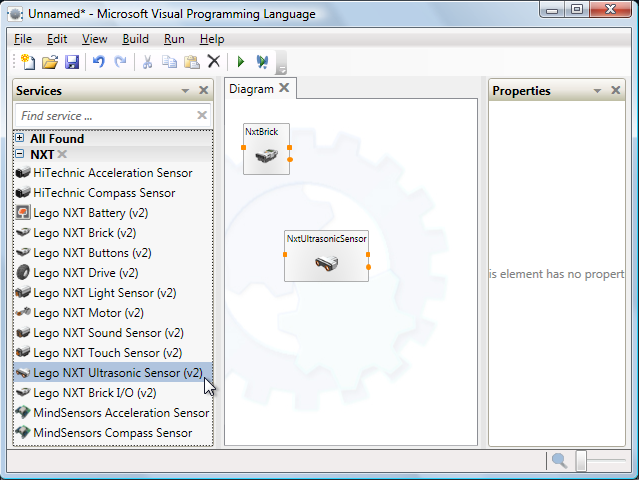
Task: Select HiTechnic Compass Sensor service
Action: 113,193
